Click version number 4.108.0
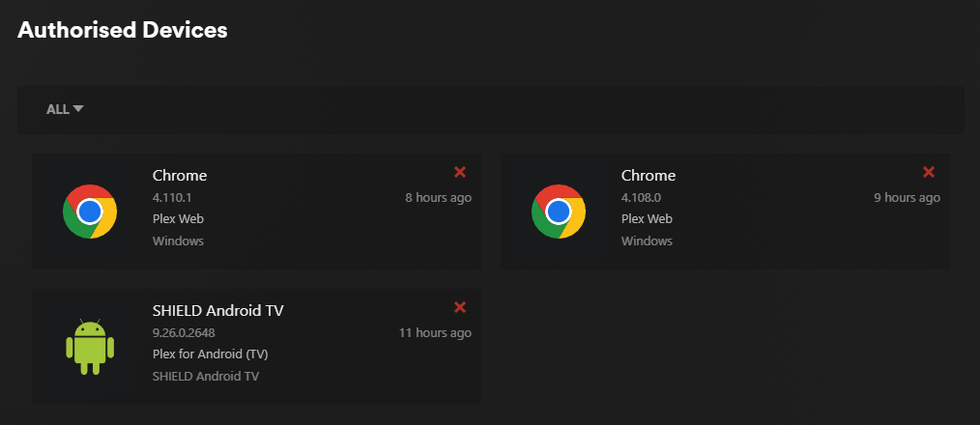Screen dimensions: 980x425 pos(641,197)
